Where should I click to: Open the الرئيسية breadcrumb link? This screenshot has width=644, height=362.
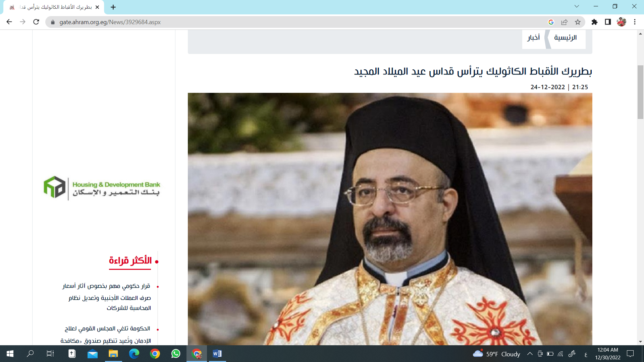pyautogui.click(x=566, y=38)
